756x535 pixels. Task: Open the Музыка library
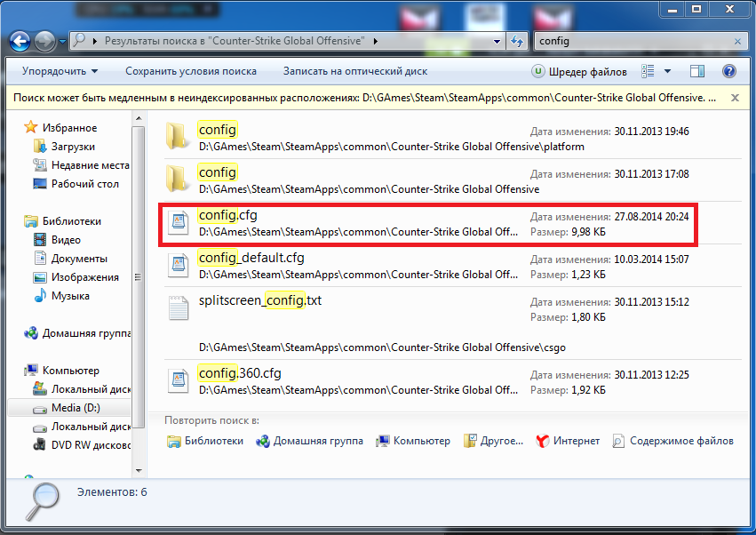pos(70,296)
